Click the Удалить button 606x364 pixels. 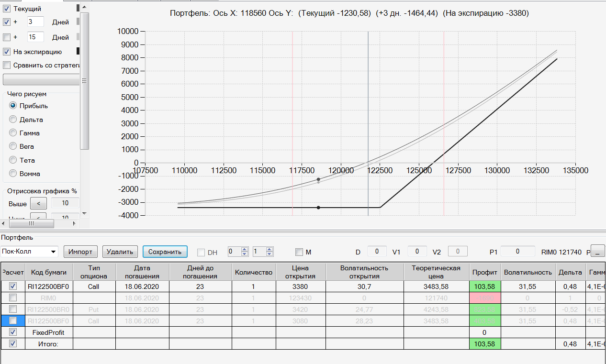(x=120, y=252)
